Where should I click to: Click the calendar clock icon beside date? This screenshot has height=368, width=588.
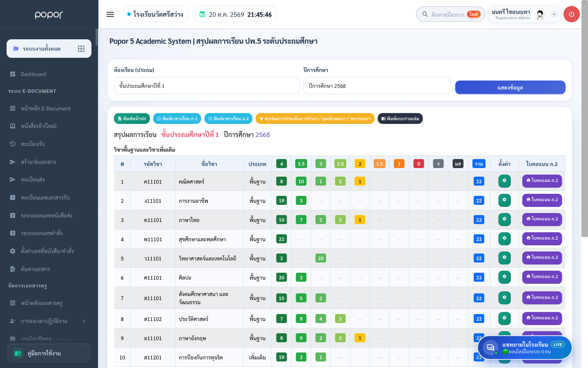pos(202,14)
